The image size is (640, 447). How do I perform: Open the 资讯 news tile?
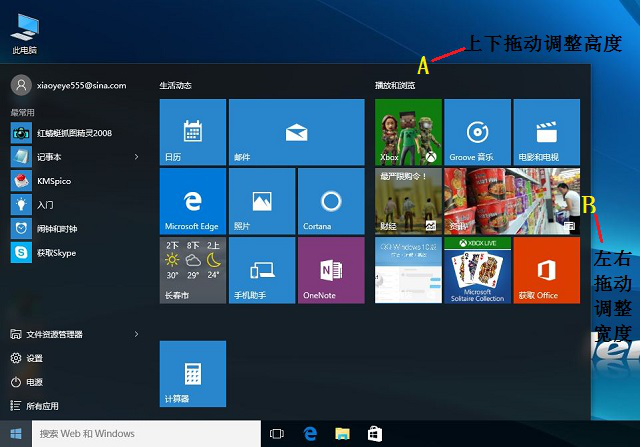tap(512, 201)
